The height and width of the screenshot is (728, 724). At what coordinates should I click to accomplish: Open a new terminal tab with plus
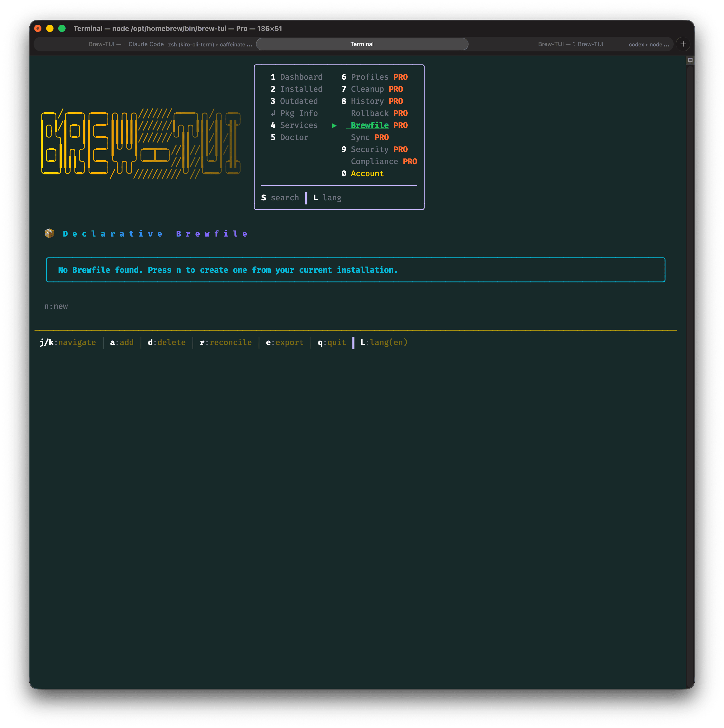click(x=683, y=44)
